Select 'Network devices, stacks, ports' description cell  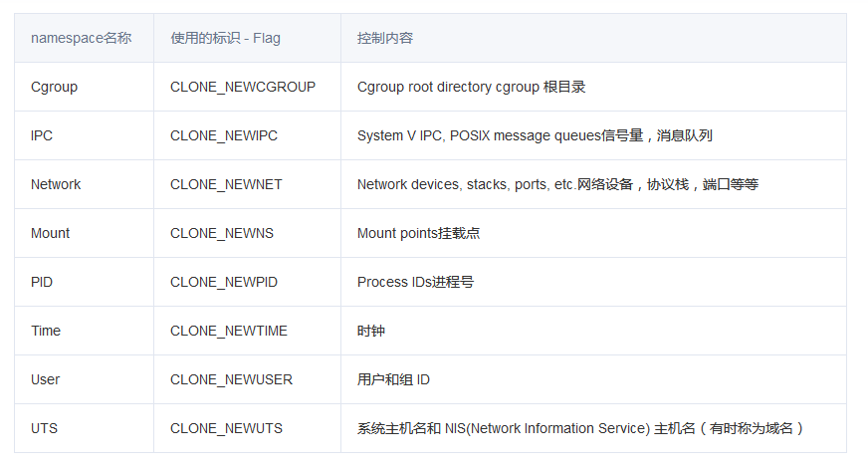click(x=593, y=184)
